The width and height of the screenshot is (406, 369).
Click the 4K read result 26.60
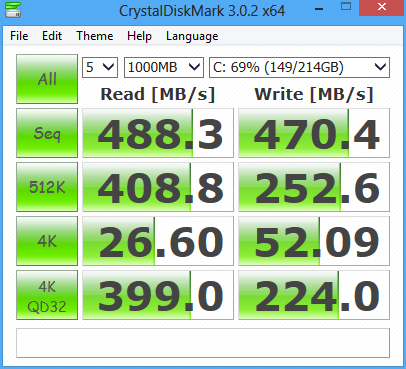coord(158,241)
